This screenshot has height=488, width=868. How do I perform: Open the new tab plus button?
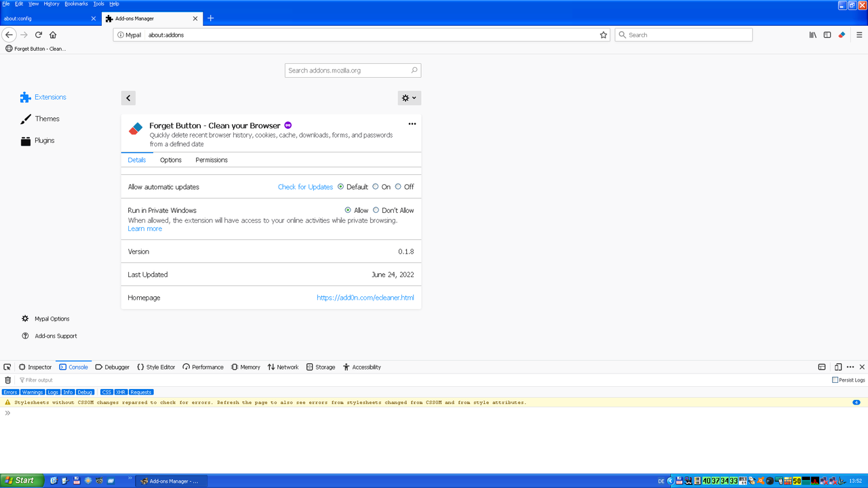coord(210,18)
